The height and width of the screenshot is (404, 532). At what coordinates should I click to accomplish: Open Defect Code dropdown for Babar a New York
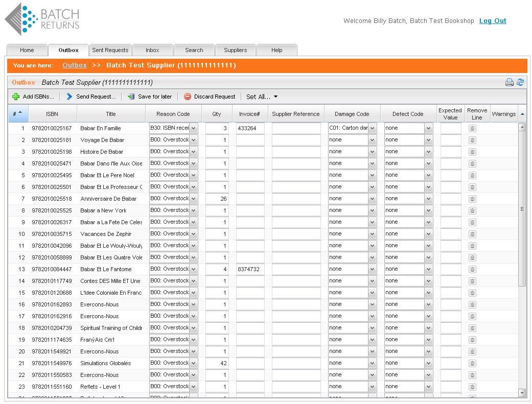(428, 210)
